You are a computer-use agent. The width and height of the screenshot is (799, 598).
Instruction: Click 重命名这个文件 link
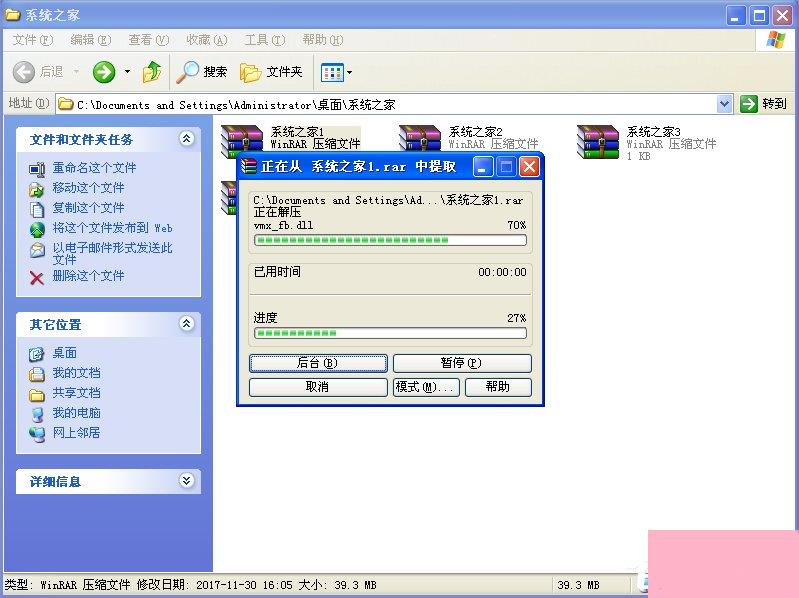94,167
